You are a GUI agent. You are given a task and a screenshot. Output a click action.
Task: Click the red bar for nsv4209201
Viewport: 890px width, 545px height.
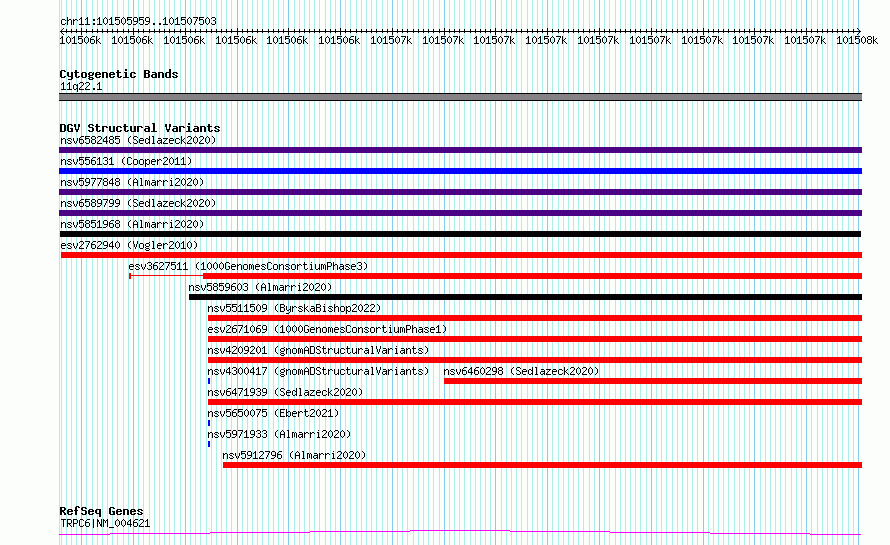(535, 360)
